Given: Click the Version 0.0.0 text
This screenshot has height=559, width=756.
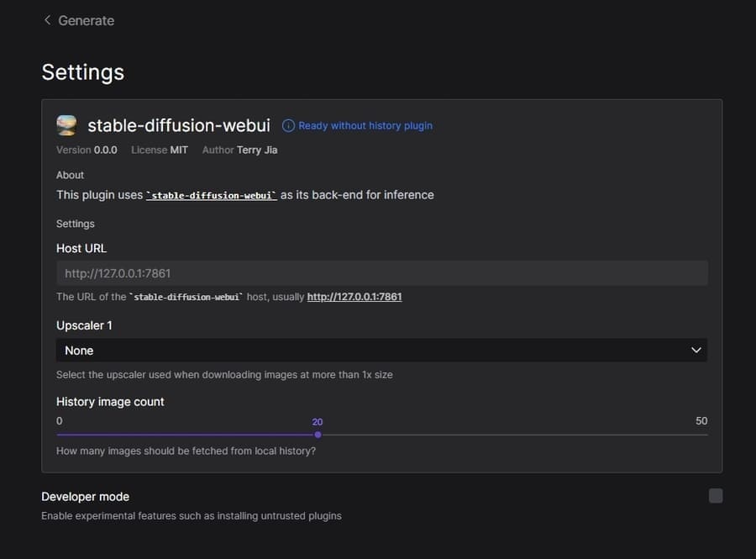Looking at the screenshot, I should 87,150.
